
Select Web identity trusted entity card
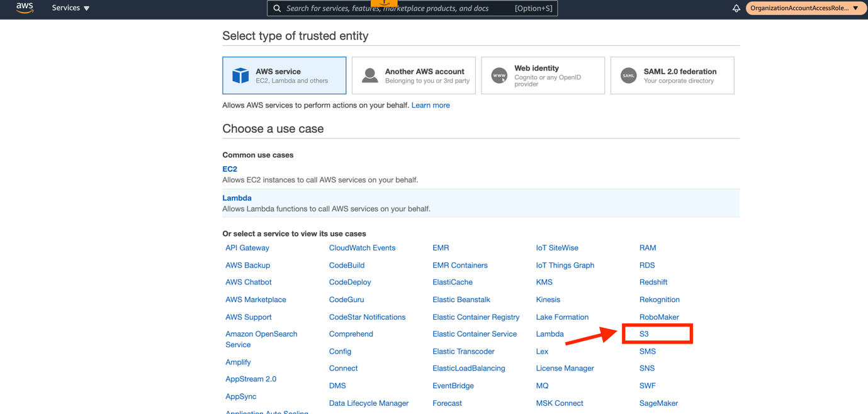tap(543, 76)
